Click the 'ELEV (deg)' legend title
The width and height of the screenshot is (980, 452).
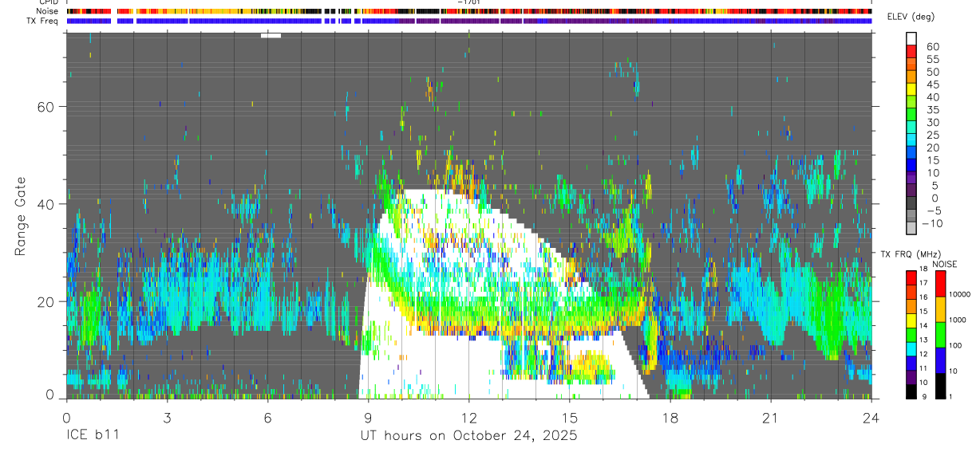[x=911, y=16]
